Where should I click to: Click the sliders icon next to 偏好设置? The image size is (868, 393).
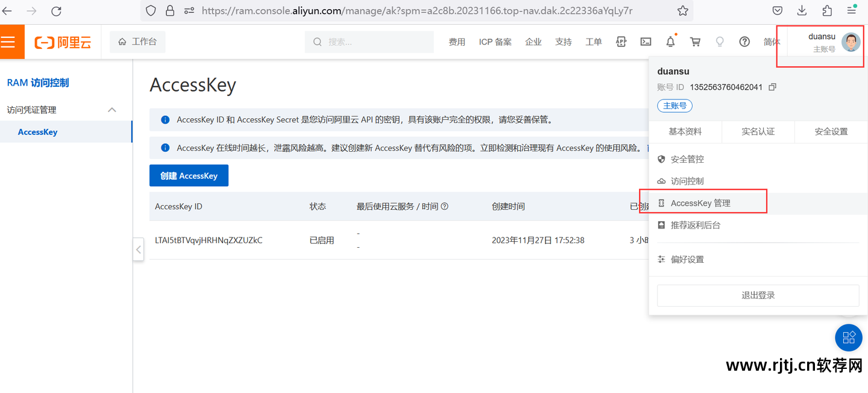click(661, 259)
